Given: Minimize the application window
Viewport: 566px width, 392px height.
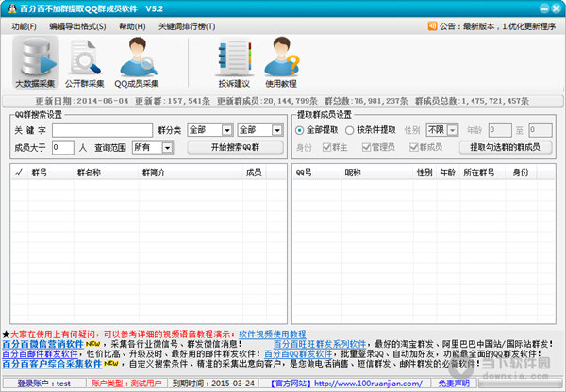Looking at the screenshot, I should tap(544, 8).
